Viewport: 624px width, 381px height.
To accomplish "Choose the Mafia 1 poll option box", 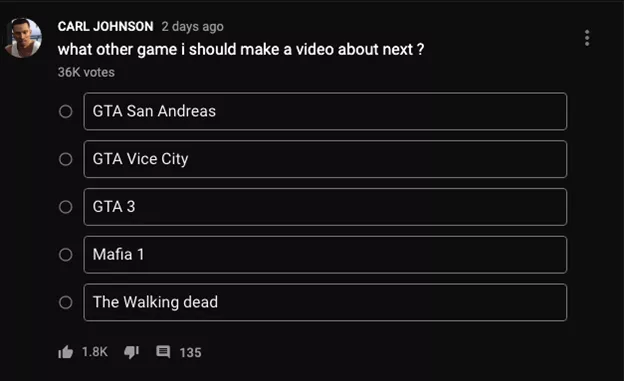I will (325, 255).
